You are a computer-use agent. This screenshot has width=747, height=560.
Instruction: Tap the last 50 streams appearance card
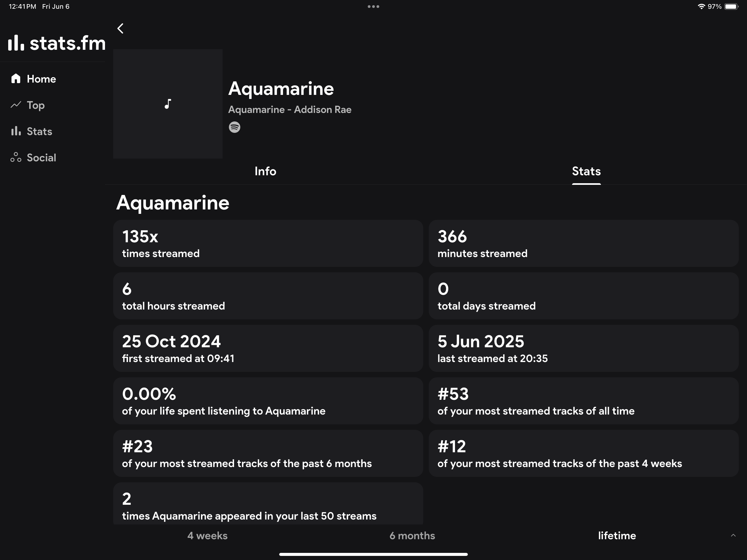(268, 504)
